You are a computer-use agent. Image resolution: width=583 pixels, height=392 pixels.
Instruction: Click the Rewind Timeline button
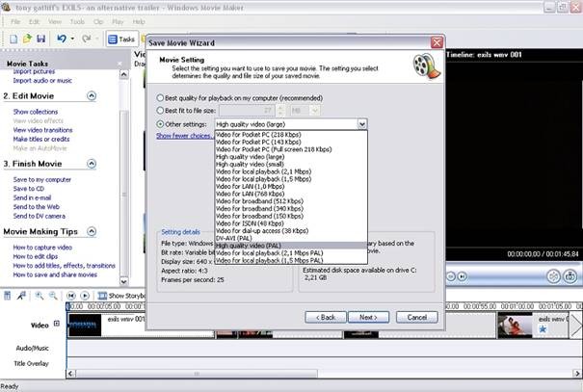[x=70, y=296]
